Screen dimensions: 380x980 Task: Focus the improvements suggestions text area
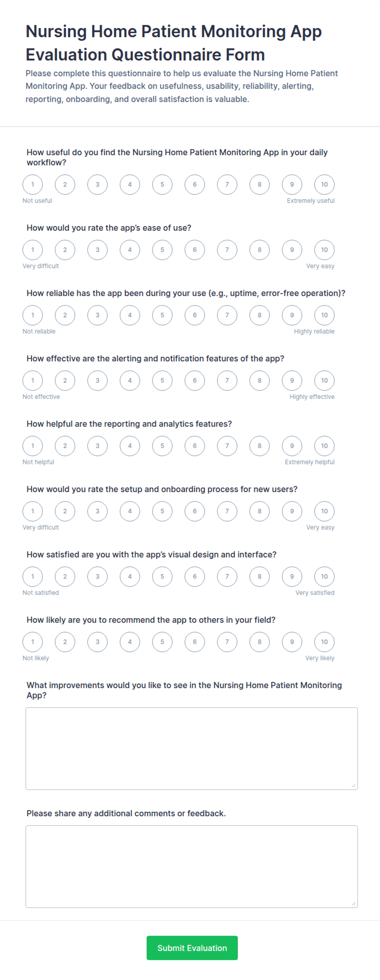192,748
